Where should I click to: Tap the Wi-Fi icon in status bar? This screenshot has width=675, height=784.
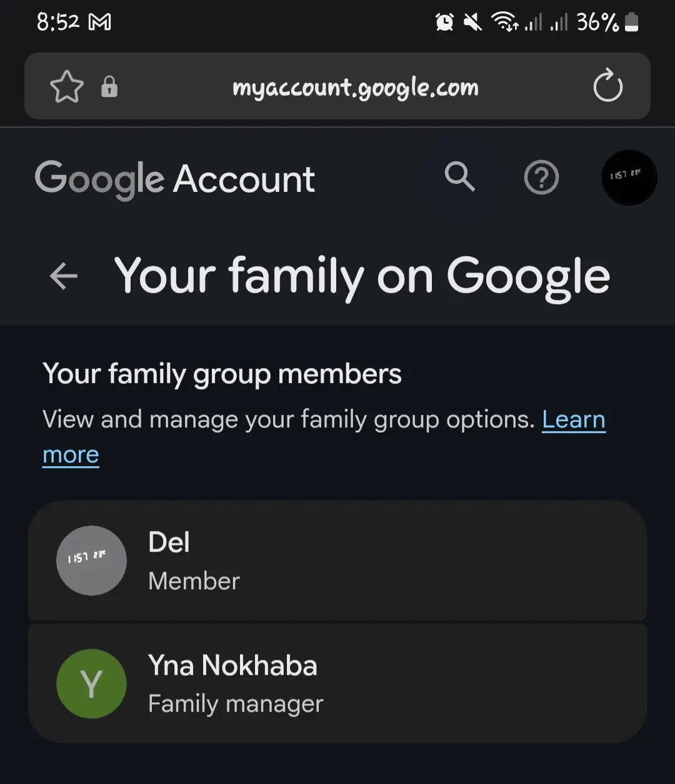click(x=505, y=23)
